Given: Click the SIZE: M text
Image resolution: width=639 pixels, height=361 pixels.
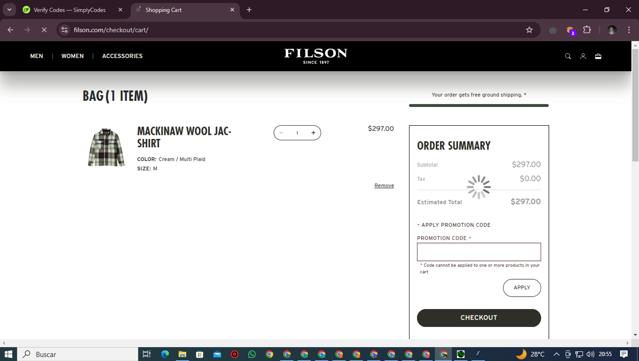Looking at the screenshot, I should click(x=147, y=168).
